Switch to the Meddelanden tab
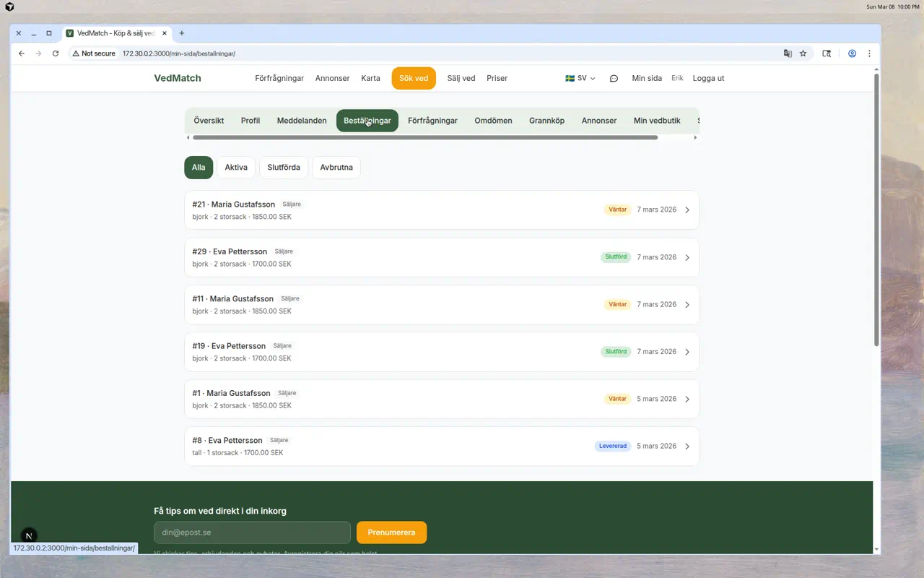 pyautogui.click(x=302, y=121)
